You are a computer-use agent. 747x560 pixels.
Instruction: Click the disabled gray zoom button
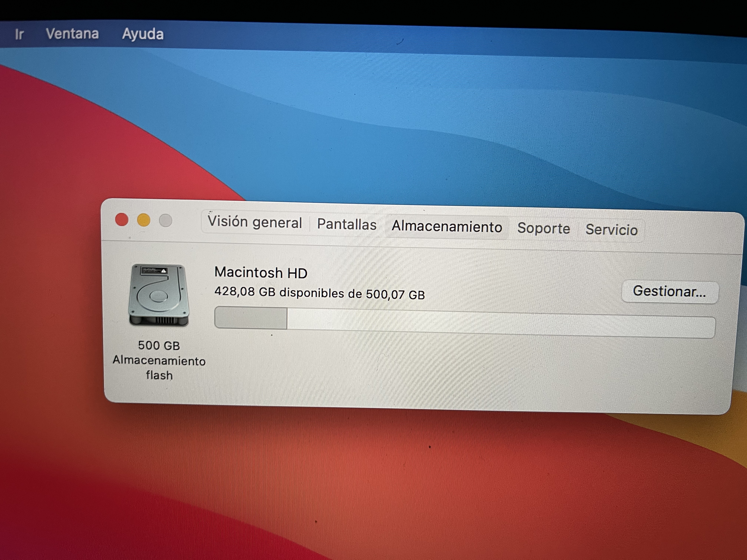(165, 221)
